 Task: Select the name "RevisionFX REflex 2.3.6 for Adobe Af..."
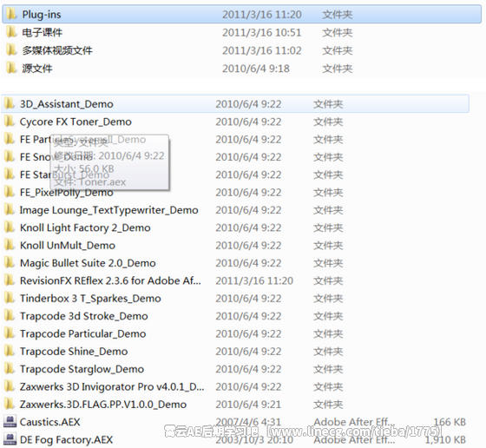coord(110,280)
